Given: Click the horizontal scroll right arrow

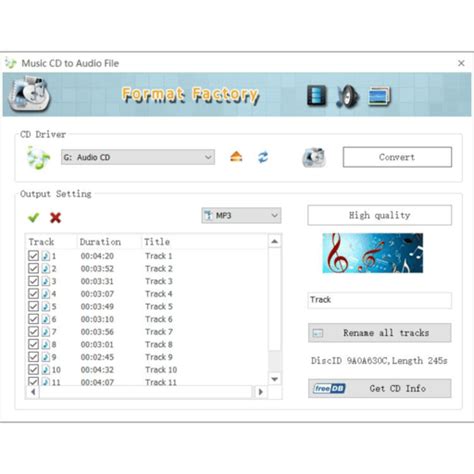Looking at the screenshot, I should pyautogui.click(x=261, y=392).
